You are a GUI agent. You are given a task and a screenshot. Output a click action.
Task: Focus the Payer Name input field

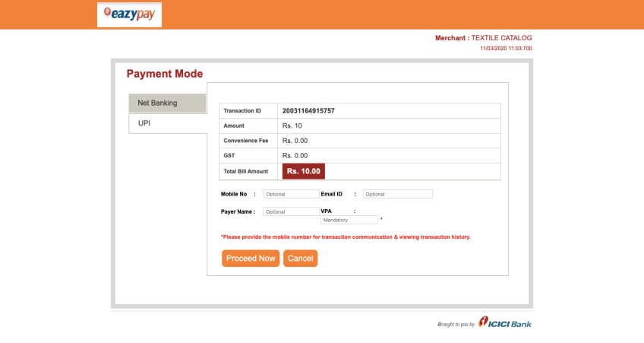tap(291, 211)
